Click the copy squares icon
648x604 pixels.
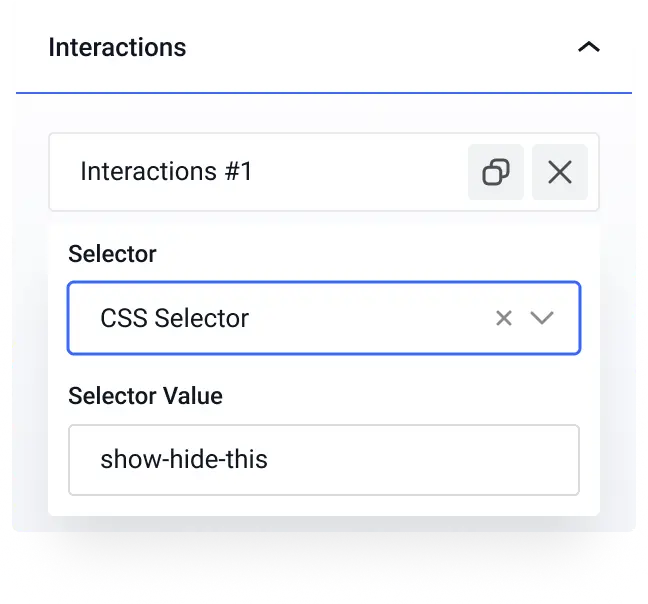(496, 172)
